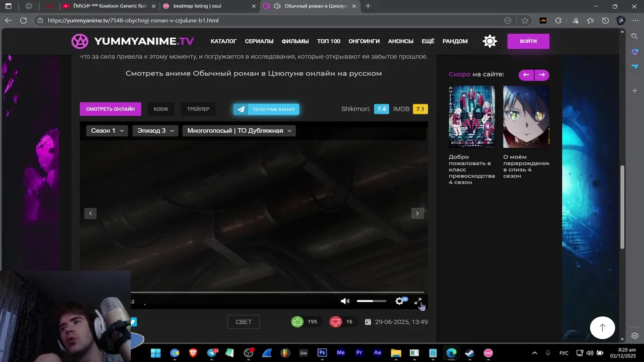The image size is (644, 362).
Task: Click the video progress bar
Action: 277,292
